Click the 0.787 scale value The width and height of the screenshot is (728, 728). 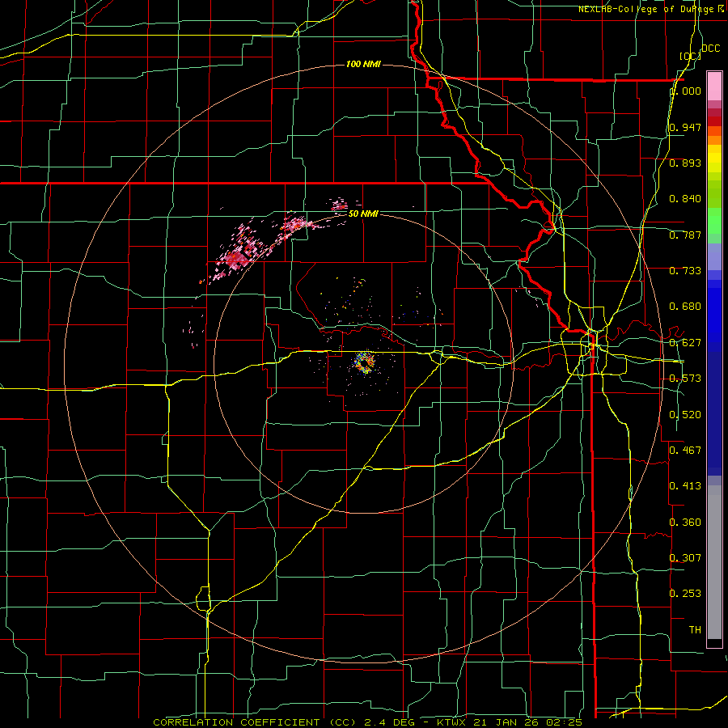pyautogui.click(x=685, y=235)
